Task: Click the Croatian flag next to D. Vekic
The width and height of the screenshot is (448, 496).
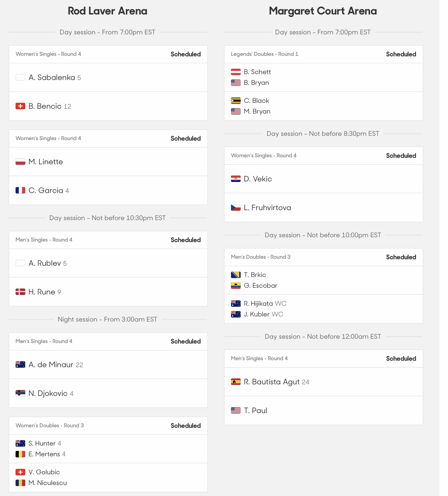Action: tap(236, 179)
